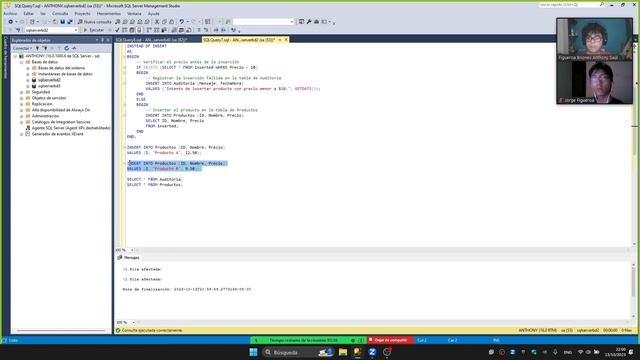
Task: Open the Editar menu
Action: (29, 13)
